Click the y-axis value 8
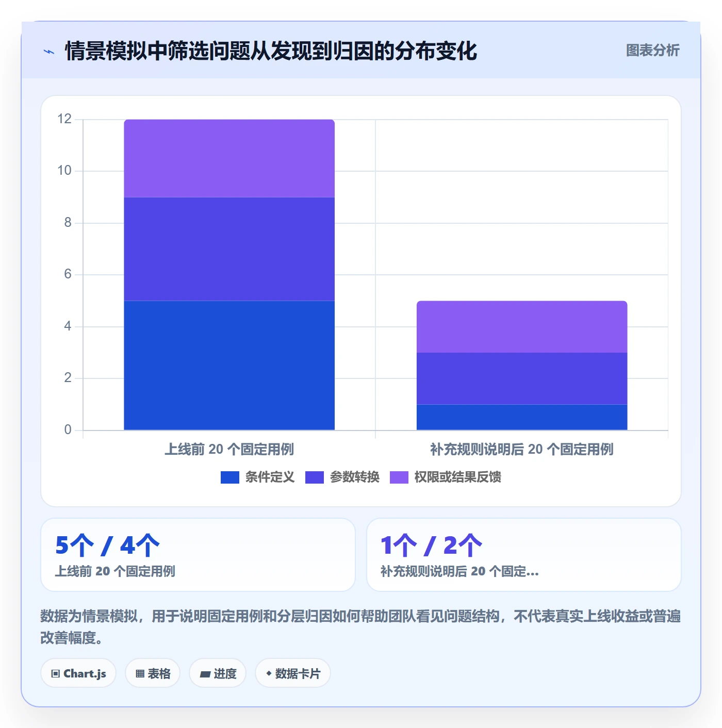Viewport: 722px width, 728px height. pyautogui.click(x=68, y=223)
